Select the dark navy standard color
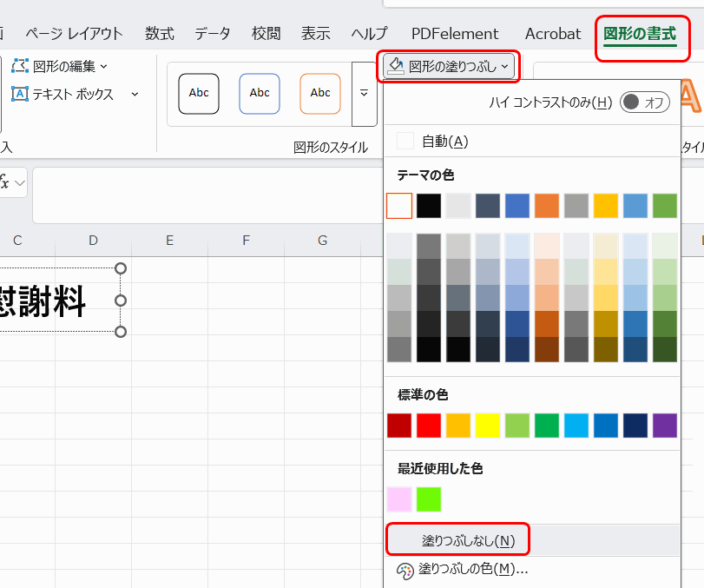 [635, 426]
